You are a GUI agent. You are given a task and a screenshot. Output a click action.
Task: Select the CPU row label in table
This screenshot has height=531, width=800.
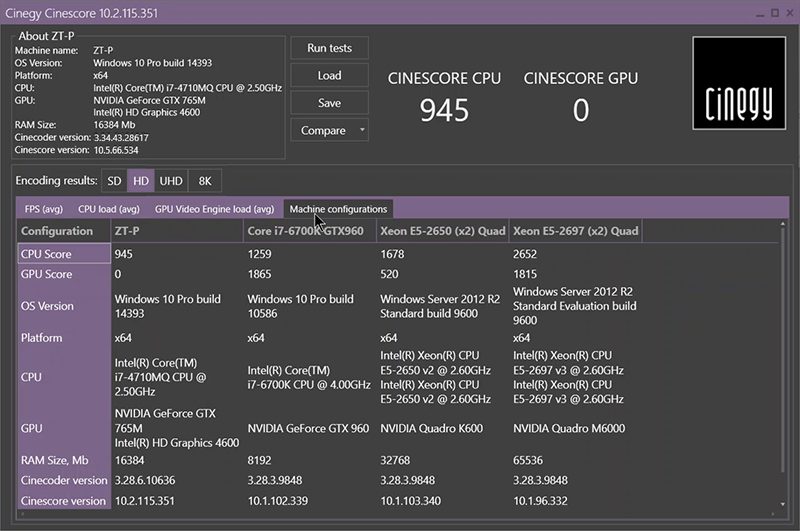point(64,377)
